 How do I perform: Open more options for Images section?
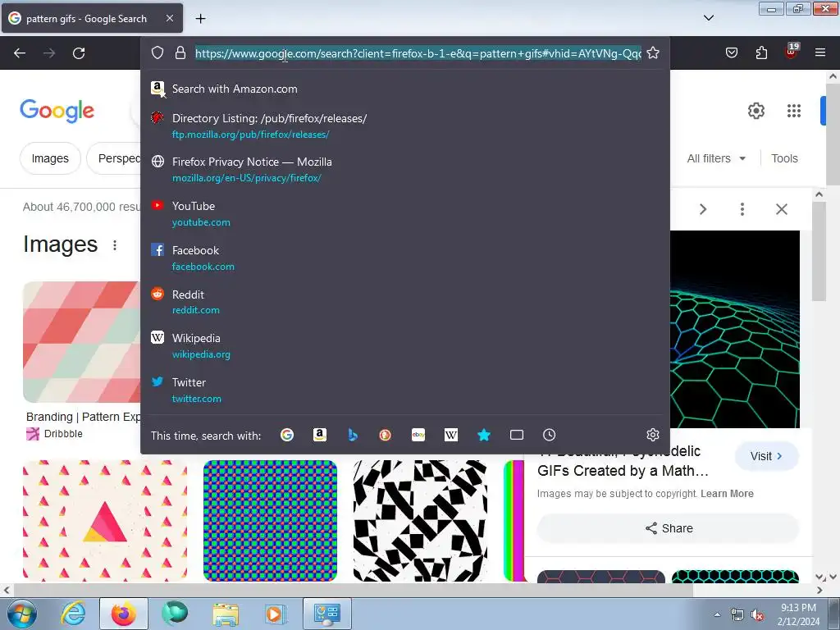coord(115,245)
